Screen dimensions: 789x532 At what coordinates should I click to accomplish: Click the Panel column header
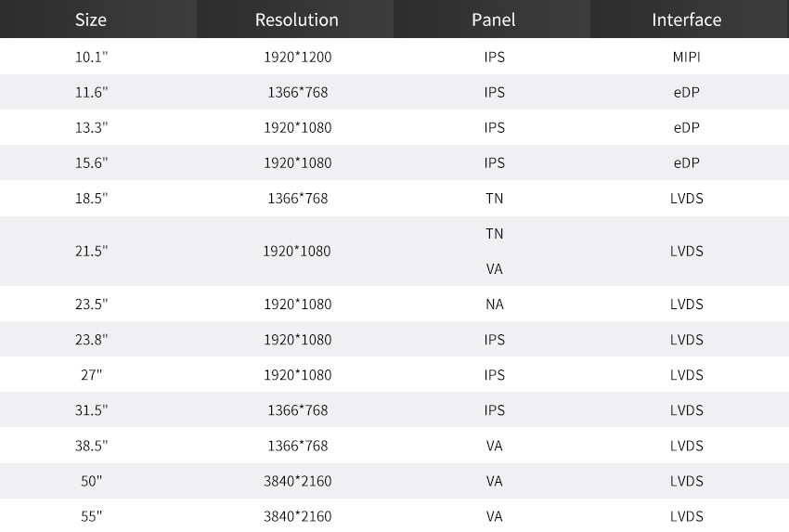click(494, 19)
